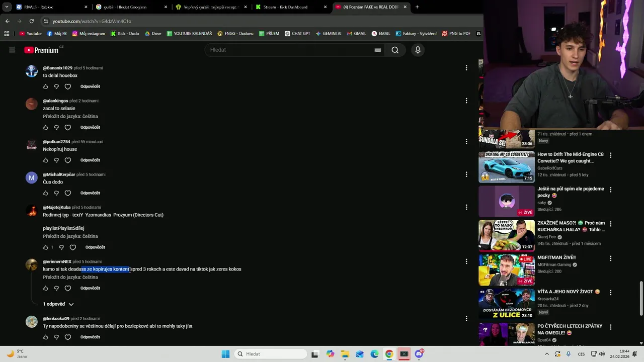The image size is (644, 362).
Task: Like the comment by @Bananix1029
Action: pyautogui.click(x=45, y=86)
